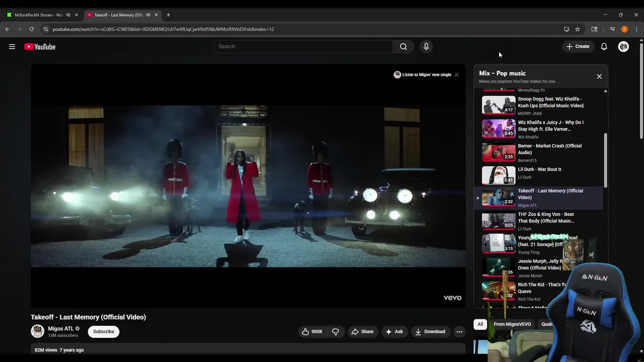Close the Mix - Pop music playlist panel
Image resolution: width=644 pixels, height=362 pixels.
[599, 76]
